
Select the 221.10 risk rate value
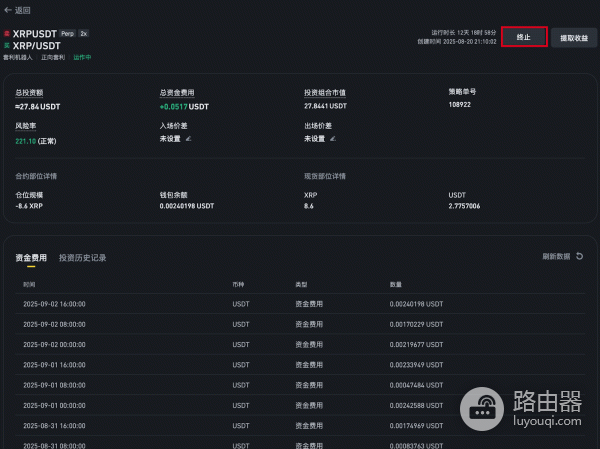[x=26, y=141]
